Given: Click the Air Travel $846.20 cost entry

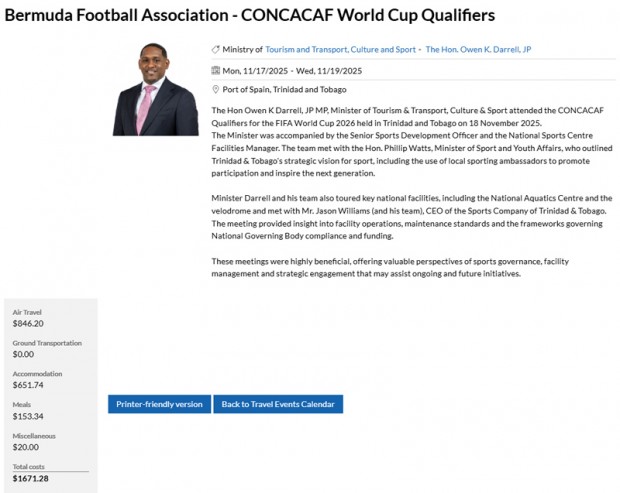Looking at the screenshot, I should pyautogui.click(x=29, y=318).
